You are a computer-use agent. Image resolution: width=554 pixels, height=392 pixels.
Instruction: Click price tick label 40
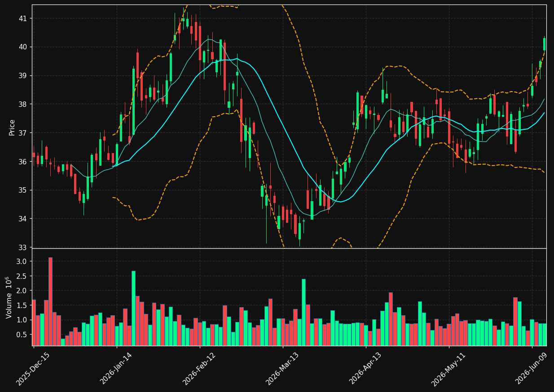click(23, 47)
